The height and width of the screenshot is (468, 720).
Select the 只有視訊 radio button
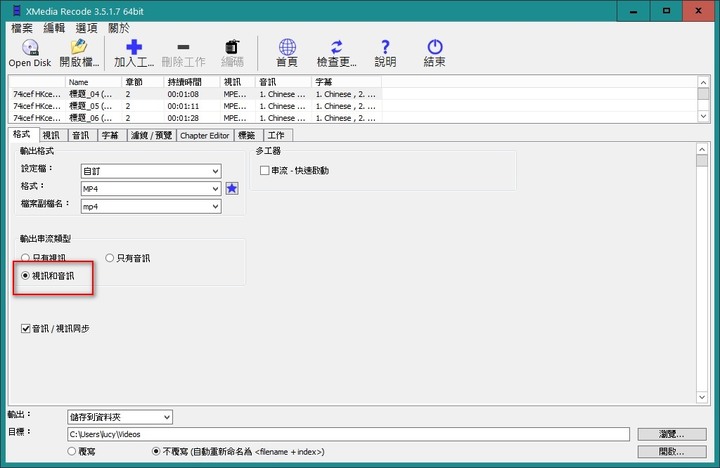[25, 258]
